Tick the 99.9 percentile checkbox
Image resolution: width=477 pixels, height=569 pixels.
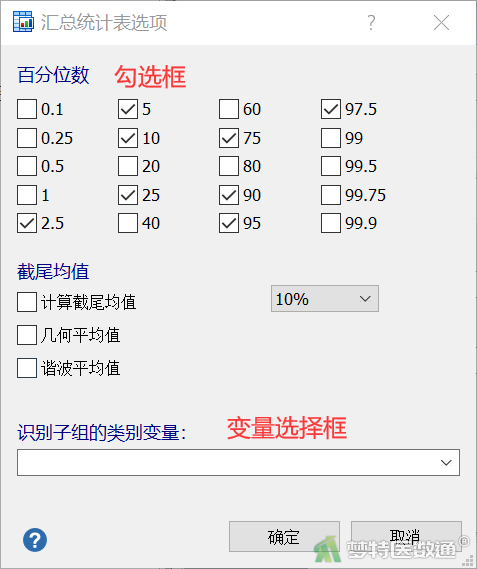pos(331,223)
